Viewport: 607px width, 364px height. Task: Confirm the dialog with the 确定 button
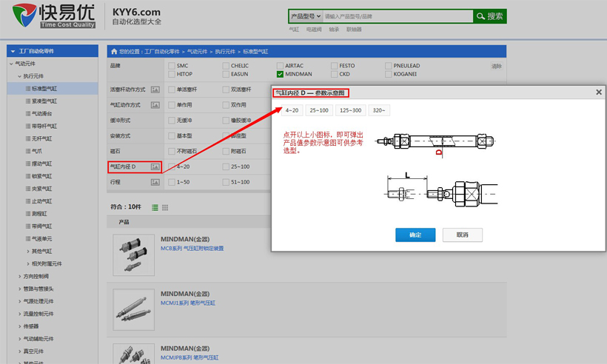415,235
